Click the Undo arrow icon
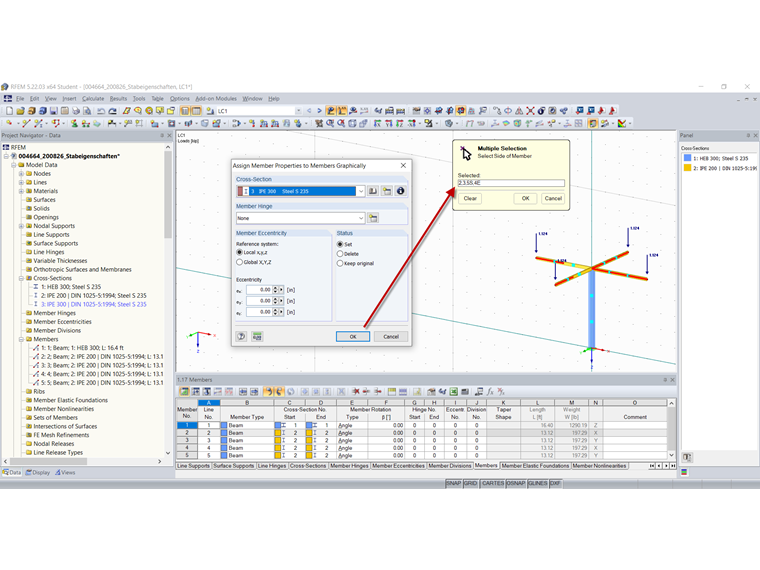 click(101, 111)
